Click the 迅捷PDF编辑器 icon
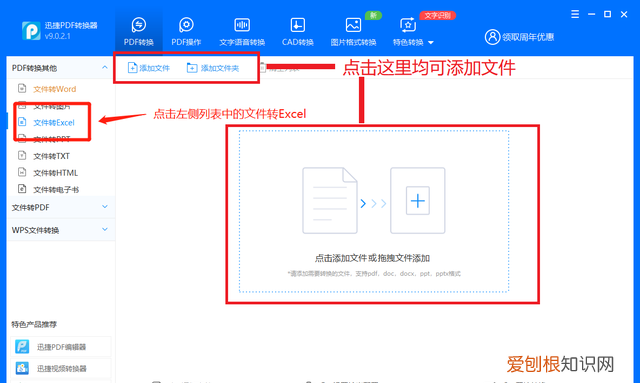Viewport: 640px width, 383px height. [22, 347]
